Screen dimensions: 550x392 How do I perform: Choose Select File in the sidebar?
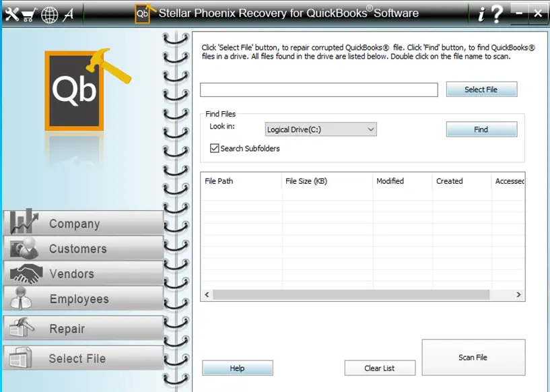pyautogui.click(x=83, y=358)
